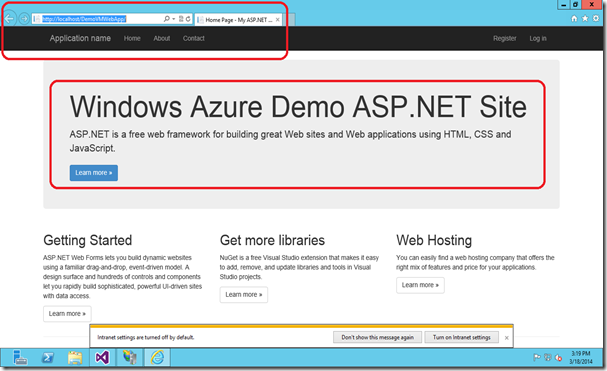The image size is (607, 371).
Task: Click the address bar search magnifier icon
Action: [166, 19]
